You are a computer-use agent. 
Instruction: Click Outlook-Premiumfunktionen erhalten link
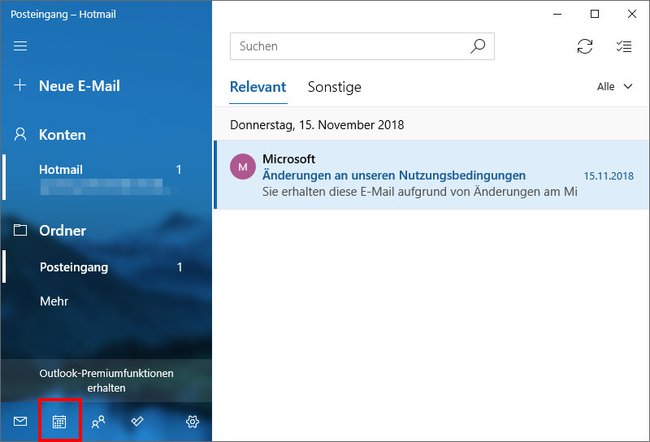point(106,381)
